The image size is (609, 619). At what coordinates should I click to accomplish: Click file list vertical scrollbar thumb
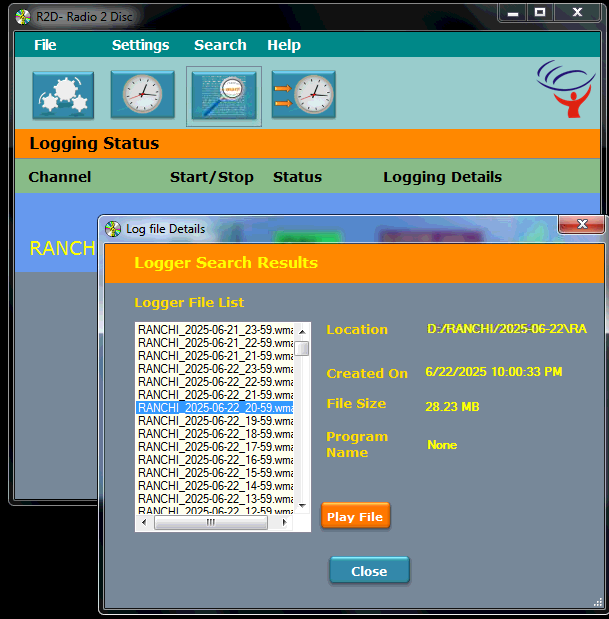tap(302, 349)
